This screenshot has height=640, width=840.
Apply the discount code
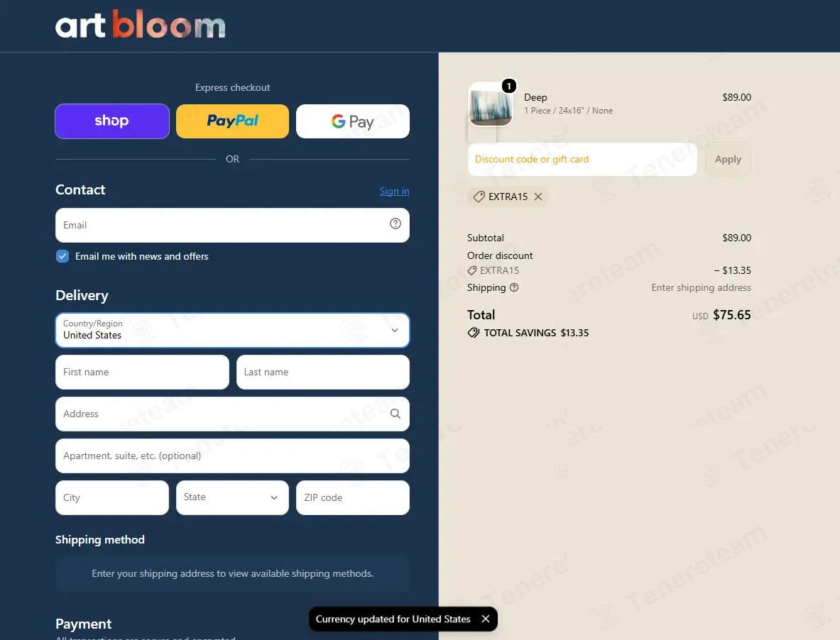click(728, 159)
